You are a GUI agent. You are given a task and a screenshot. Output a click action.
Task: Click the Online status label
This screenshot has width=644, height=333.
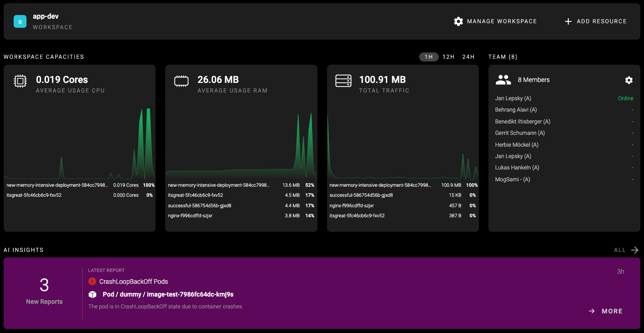626,98
